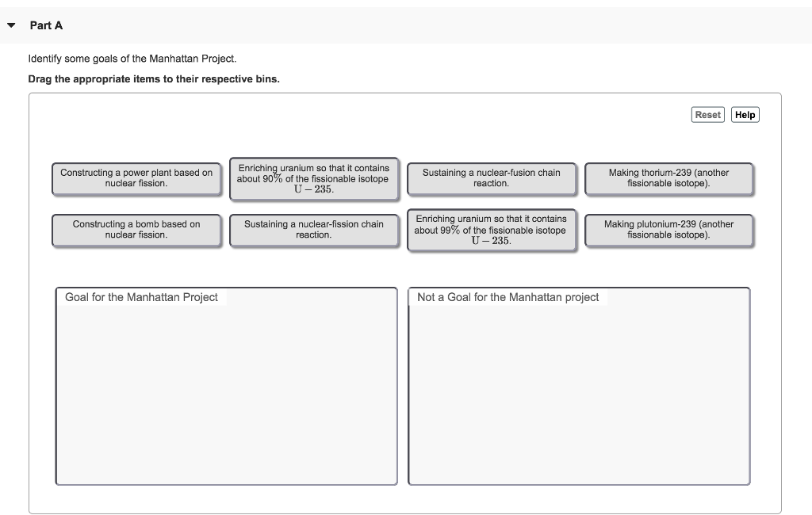Select the 'Making thorium-239' item
The image size is (812, 515).
point(669,178)
